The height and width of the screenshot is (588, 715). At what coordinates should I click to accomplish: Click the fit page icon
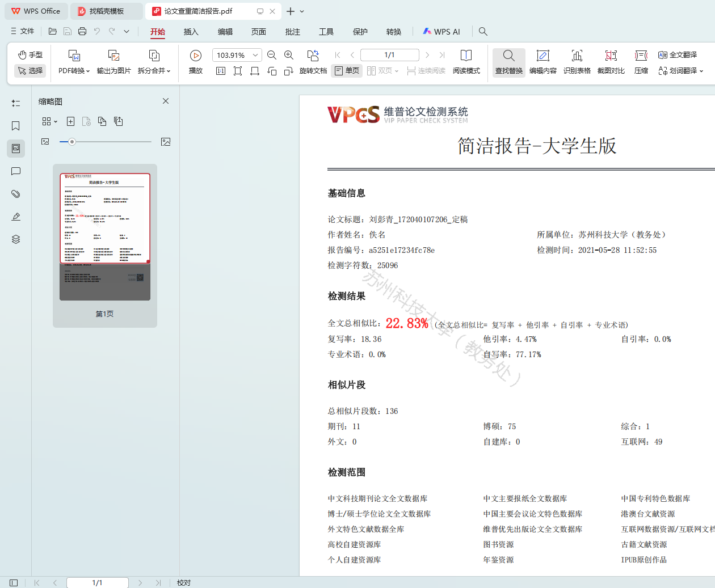pyautogui.click(x=238, y=71)
